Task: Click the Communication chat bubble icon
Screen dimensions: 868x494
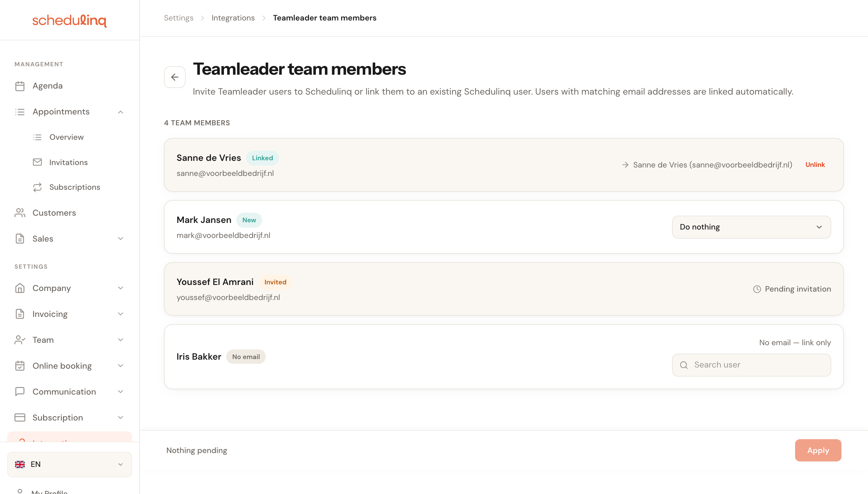Action: click(x=20, y=392)
